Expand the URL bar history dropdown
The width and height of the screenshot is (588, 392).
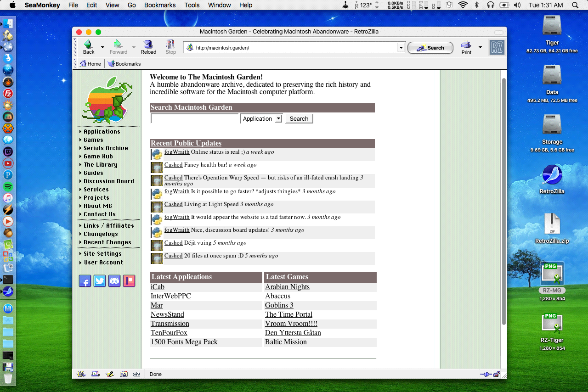401,47
